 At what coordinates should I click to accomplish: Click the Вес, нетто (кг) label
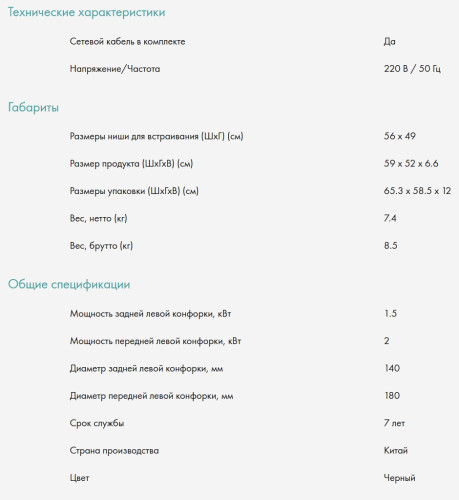coord(99,218)
